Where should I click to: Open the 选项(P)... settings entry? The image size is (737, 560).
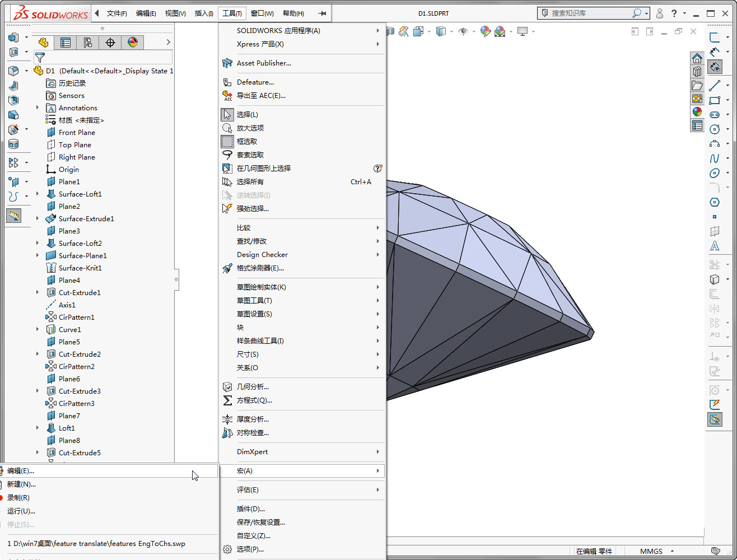302,549
